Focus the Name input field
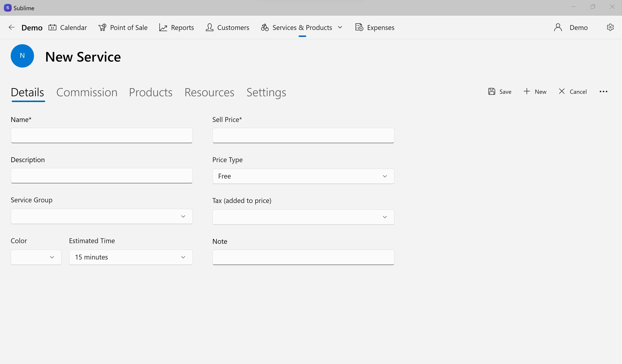 [101, 135]
